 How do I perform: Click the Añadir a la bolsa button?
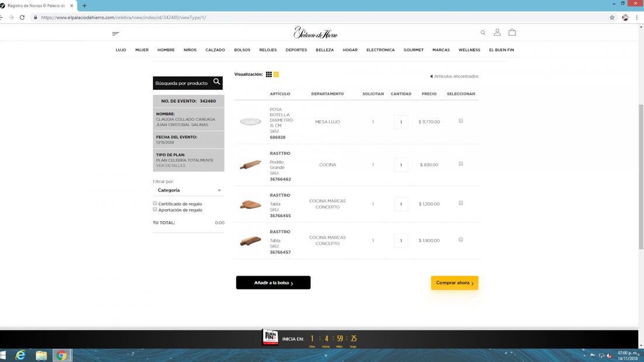point(273,283)
